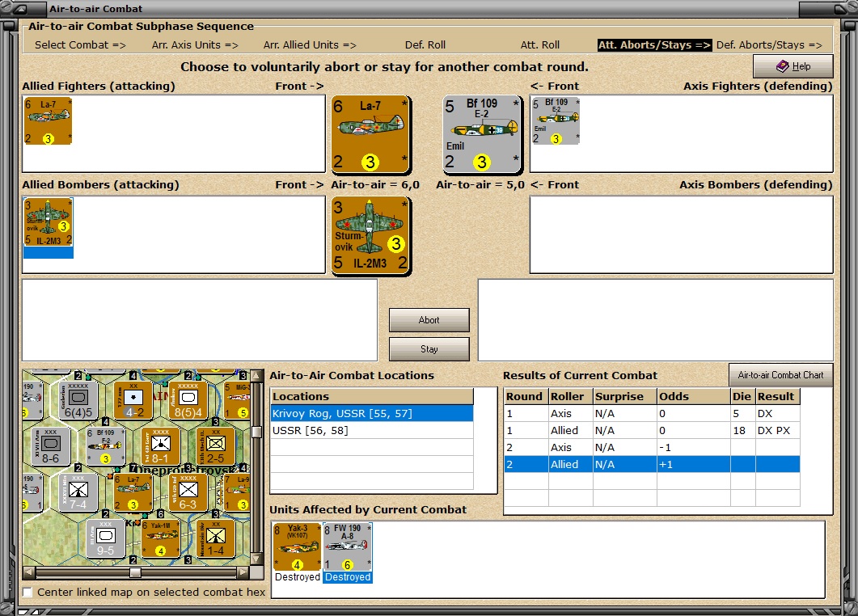Click the Yak-1M counter on the map
The height and width of the screenshot is (616, 858).
click(x=160, y=539)
